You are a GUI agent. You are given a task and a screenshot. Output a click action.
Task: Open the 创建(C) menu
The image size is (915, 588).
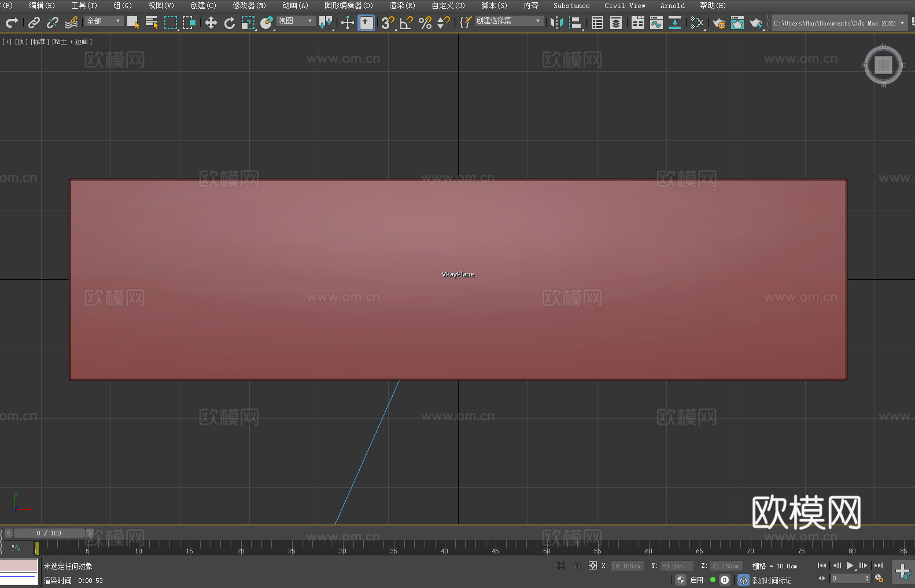tap(203, 5)
